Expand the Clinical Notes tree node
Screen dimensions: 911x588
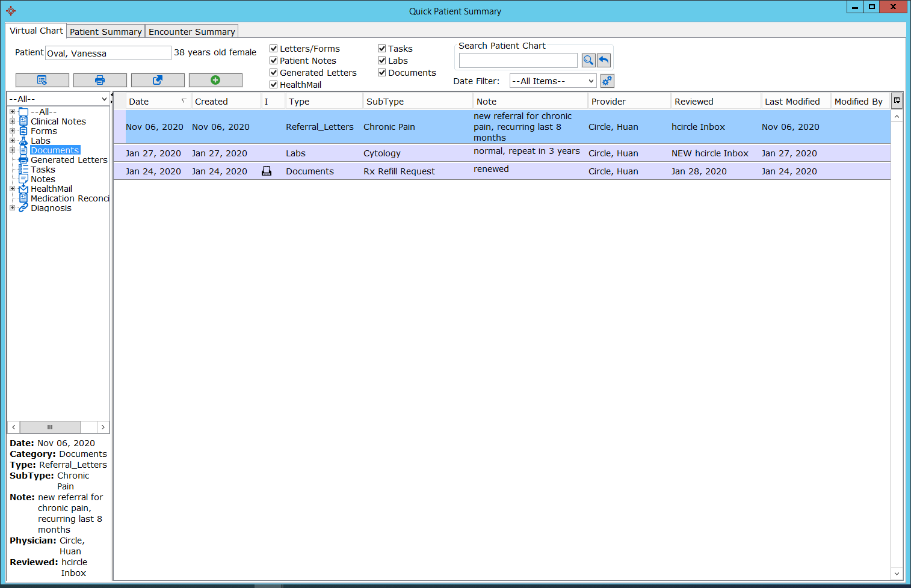12,121
